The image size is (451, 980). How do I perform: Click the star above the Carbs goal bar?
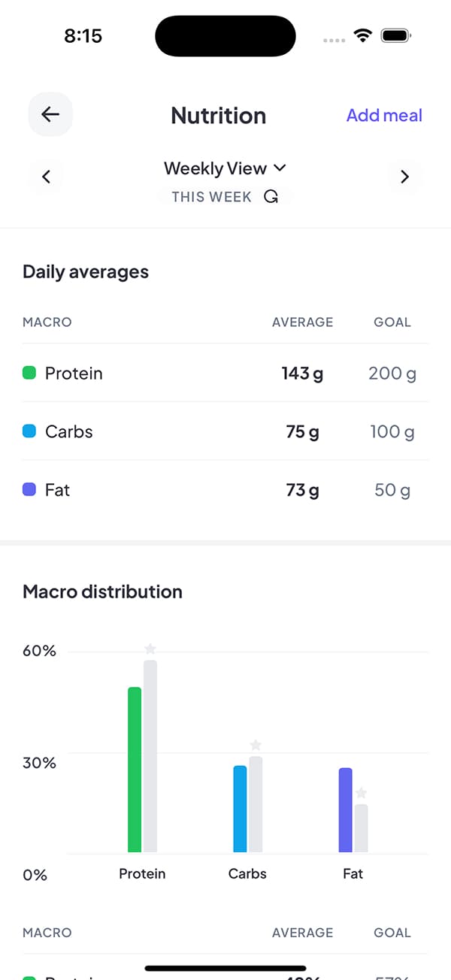coord(256,745)
